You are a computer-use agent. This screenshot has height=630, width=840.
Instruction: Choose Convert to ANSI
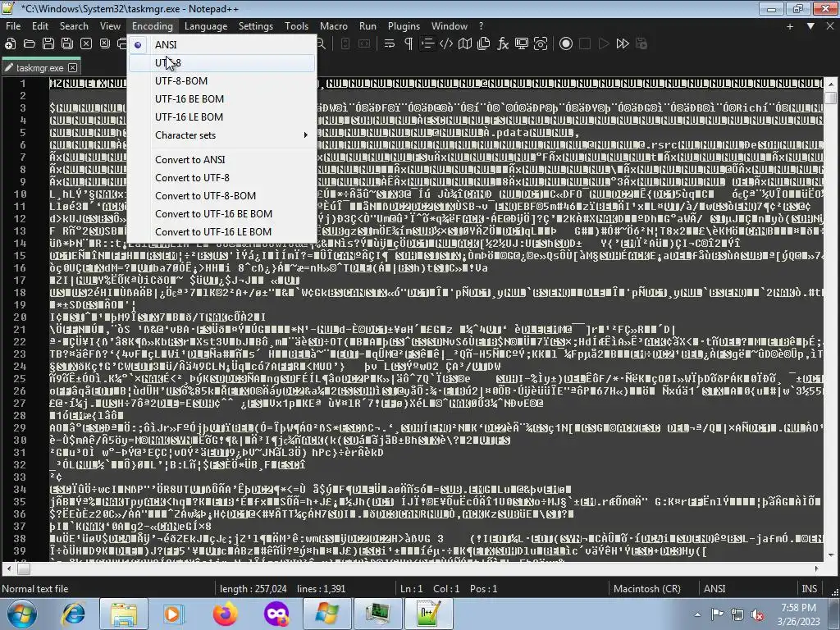pyautogui.click(x=221, y=160)
